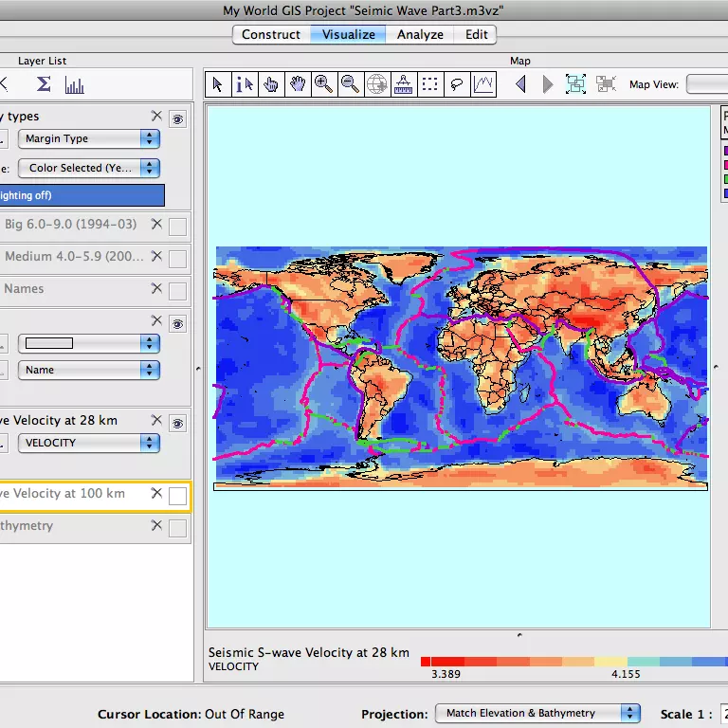Remove the Medium 4.0-5.9 layer

pos(156,256)
